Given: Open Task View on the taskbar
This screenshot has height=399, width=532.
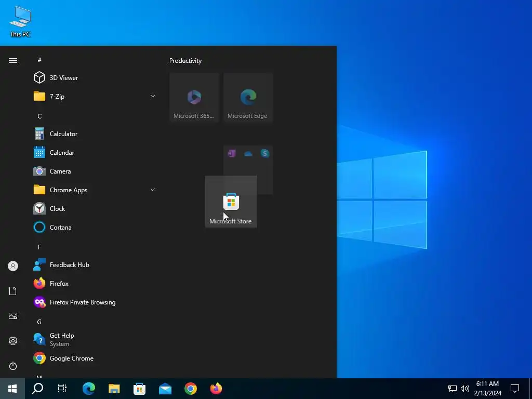Looking at the screenshot, I should click(62, 389).
